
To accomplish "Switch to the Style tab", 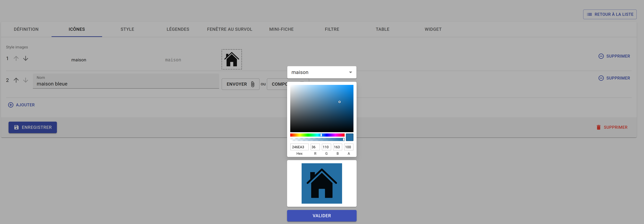I will point(127,29).
